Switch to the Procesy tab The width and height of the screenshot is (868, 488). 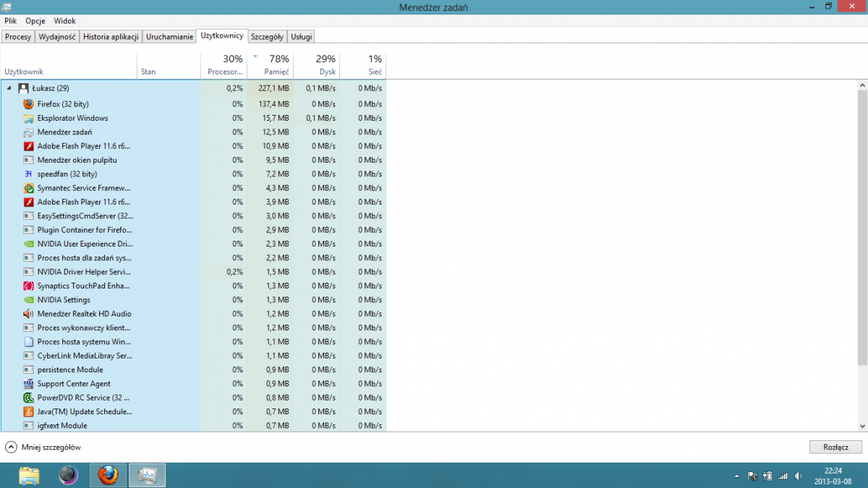coord(18,37)
